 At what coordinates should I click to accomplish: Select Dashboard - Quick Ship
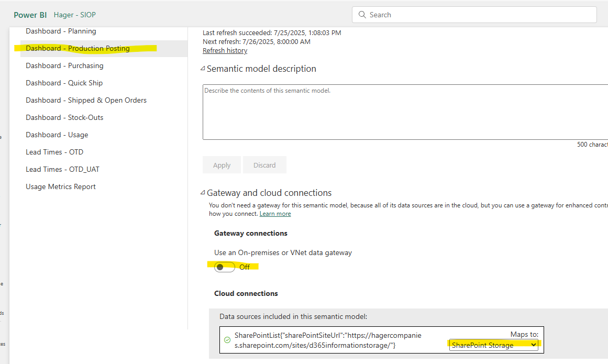64,83
